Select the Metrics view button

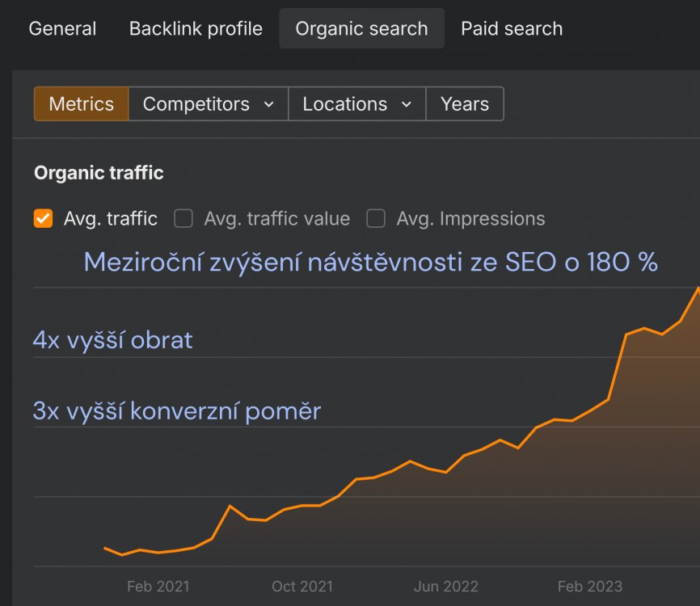click(81, 103)
